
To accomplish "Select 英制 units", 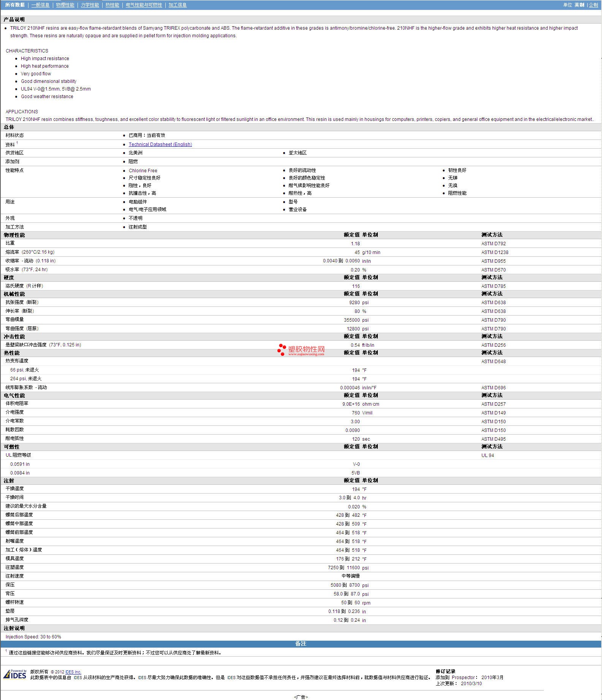I will (x=579, y=5).
